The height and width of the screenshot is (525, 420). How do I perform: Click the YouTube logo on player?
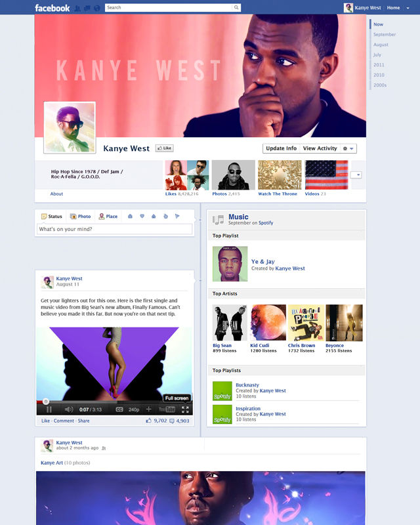coord(167,409)
